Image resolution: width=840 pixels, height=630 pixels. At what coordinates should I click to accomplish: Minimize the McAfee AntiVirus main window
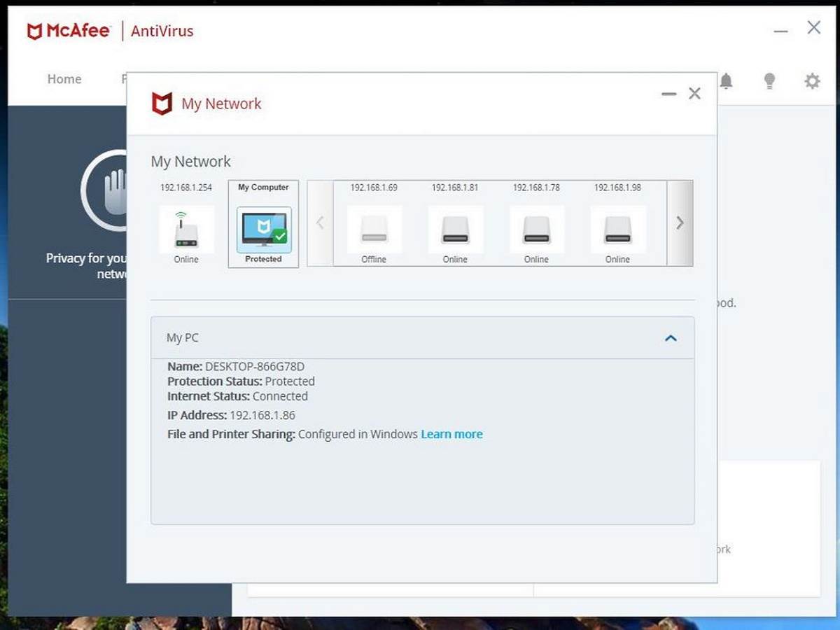(781, 31)
